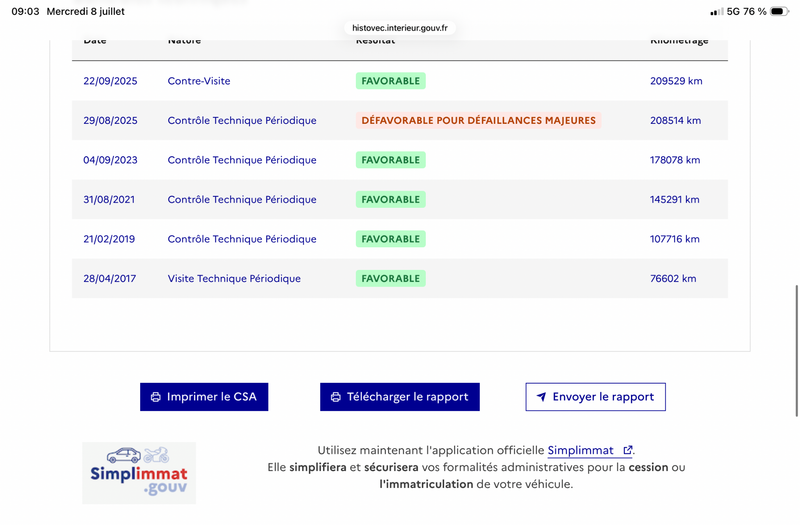Click the FAVORABLE badge for 21/02/2019
The image size is (800, 525).
coord(391,239)
